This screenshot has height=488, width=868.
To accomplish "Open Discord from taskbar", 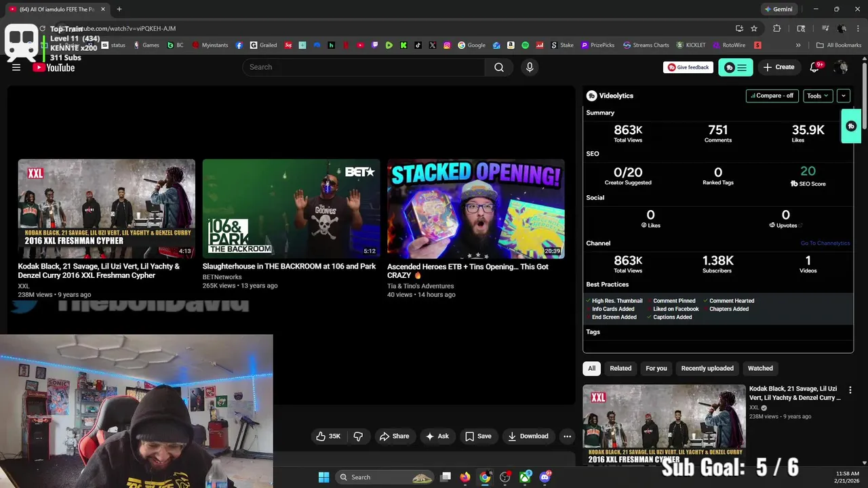I will (x=545, y=477).
